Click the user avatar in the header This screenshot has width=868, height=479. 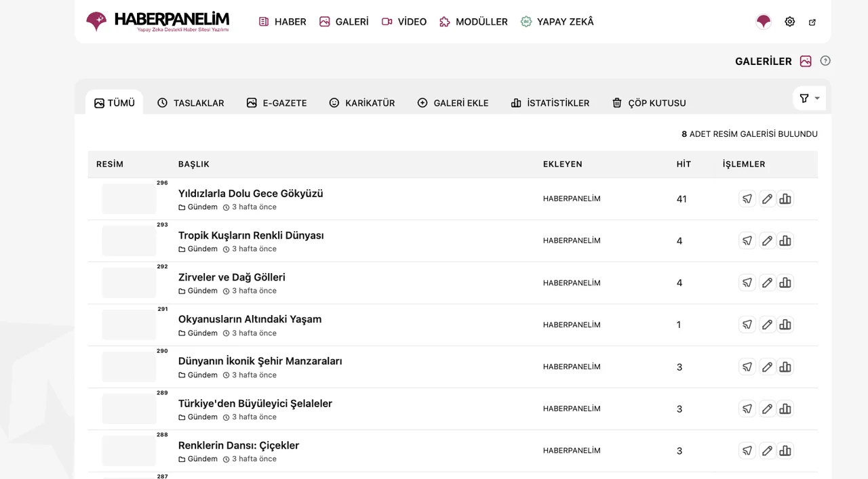pos(764,22)
